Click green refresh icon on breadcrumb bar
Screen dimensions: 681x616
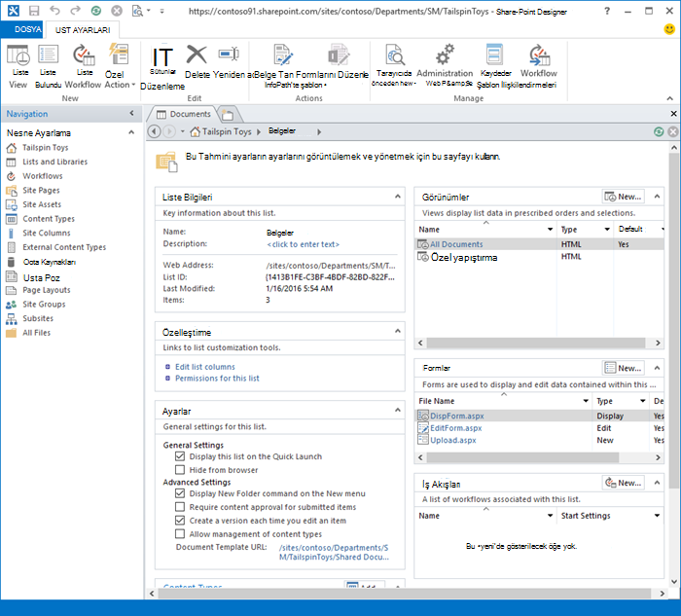[x=659, y=131]
